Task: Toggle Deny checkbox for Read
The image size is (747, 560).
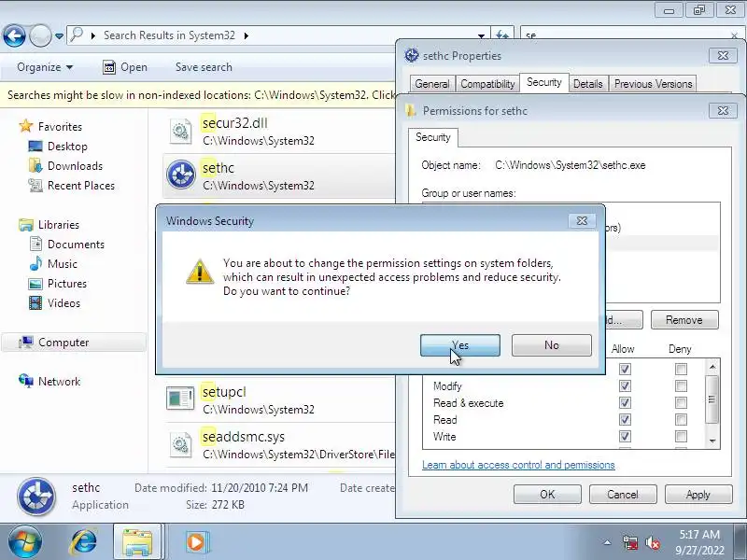Action: point(681,419)
